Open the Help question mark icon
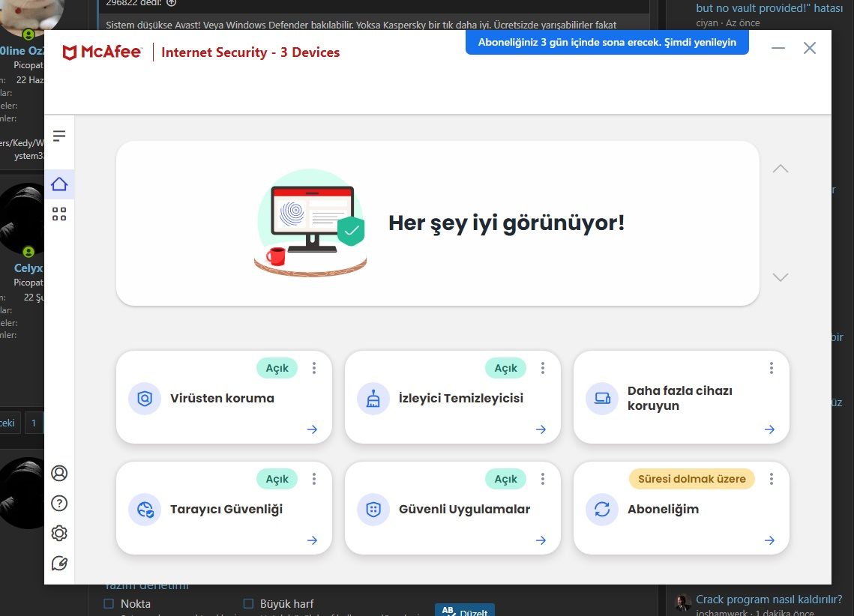 [x=59, y=504]
